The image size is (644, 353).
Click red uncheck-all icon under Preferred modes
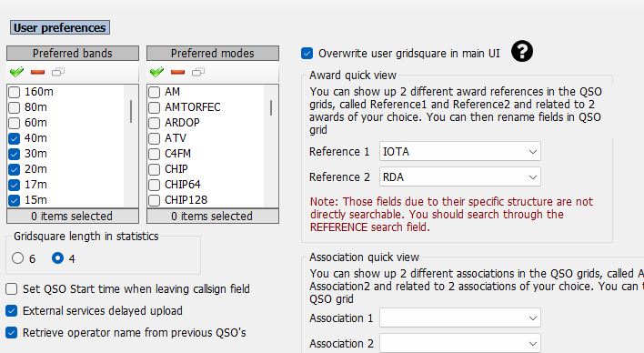178,72
